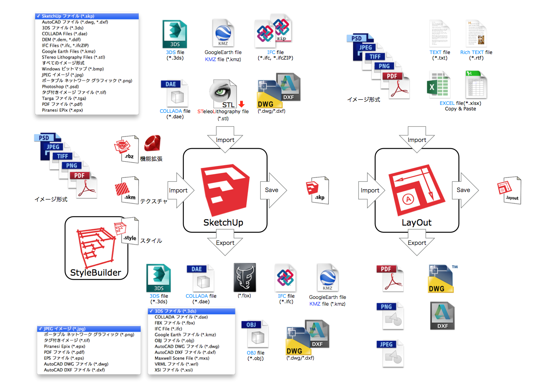Click the .skp file icon
Screen dimensions: 555x392
click(318, 190)
